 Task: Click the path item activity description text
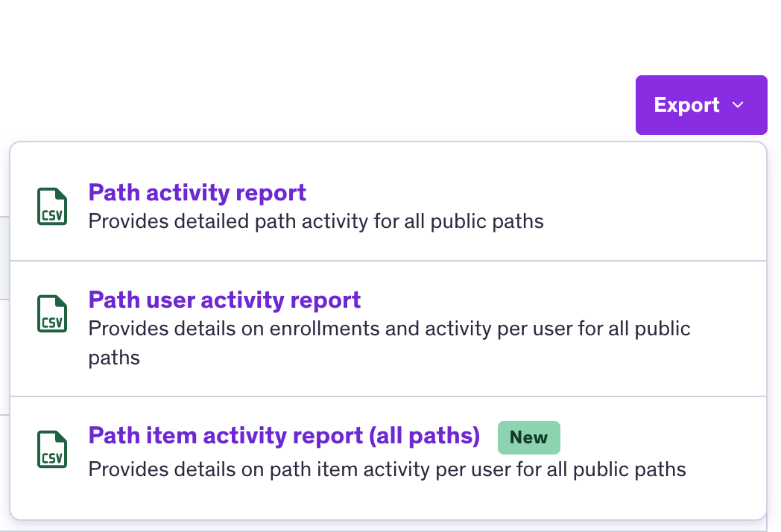click(387, 469)
